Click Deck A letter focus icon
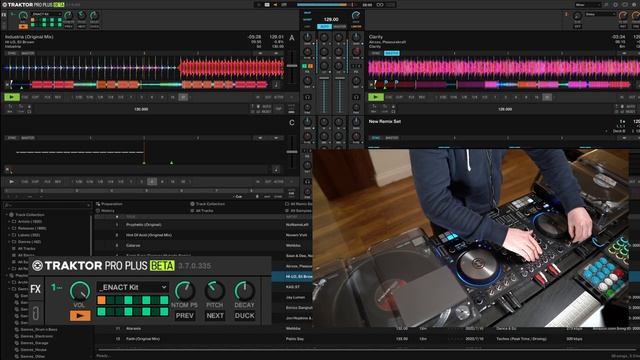Screen dimensions: 640x360 click(291, 38)
